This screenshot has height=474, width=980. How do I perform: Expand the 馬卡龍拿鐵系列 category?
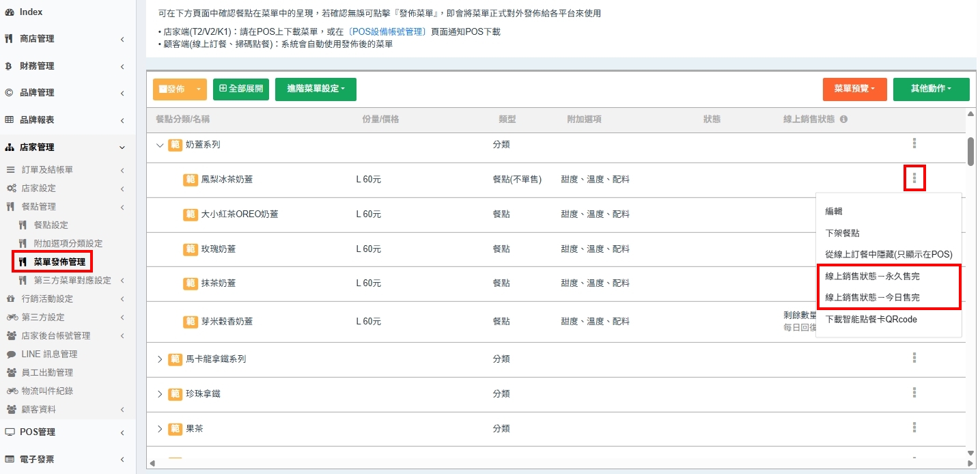160,359
